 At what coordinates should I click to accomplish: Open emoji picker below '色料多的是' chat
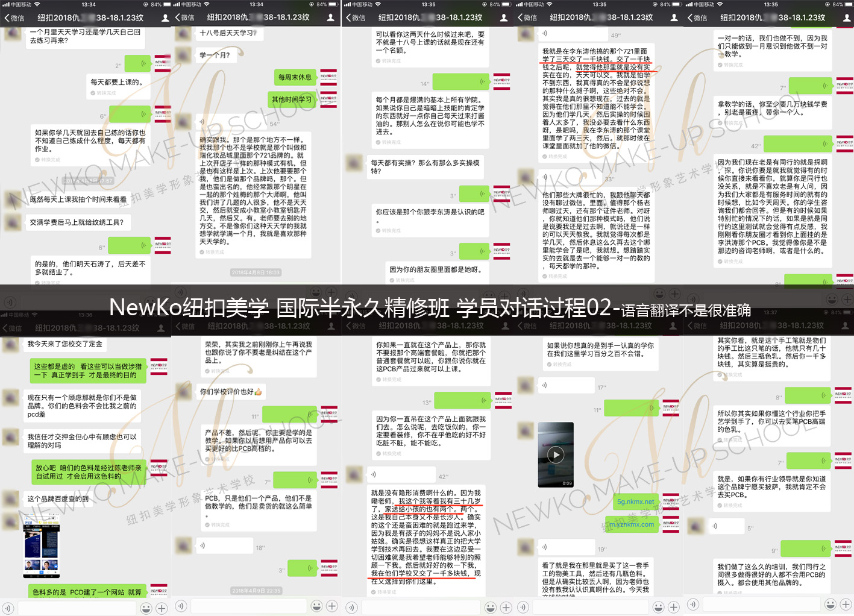point(146,608)
